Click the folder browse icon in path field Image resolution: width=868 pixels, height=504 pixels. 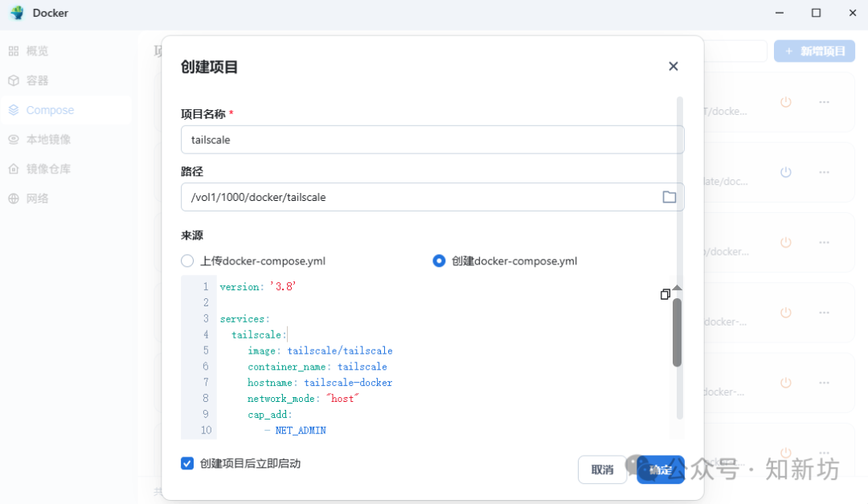point(669,197)
